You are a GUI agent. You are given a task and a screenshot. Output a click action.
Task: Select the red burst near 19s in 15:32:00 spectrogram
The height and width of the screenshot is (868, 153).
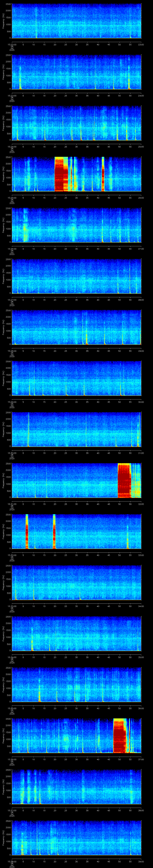[54, 531]
